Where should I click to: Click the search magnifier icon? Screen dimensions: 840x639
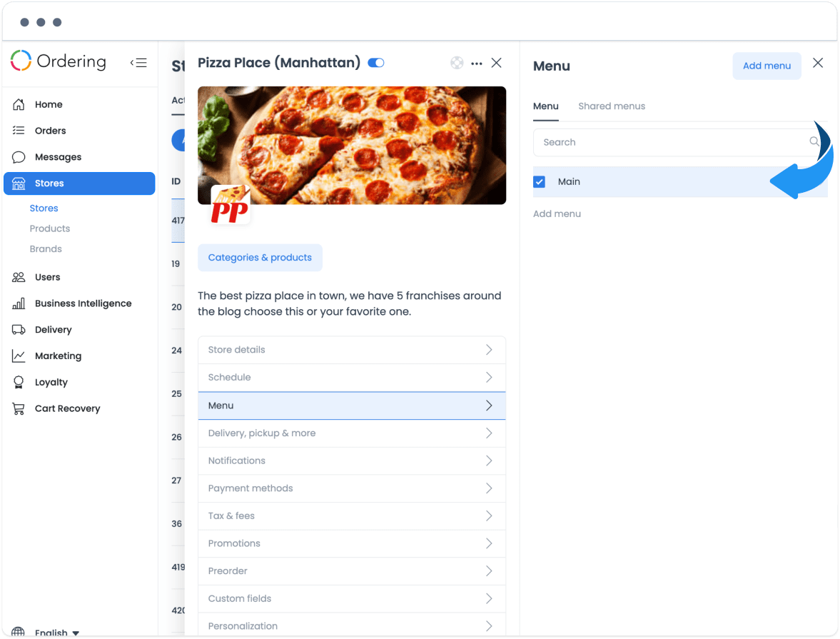pyautogui.click(x=814, y=141)
